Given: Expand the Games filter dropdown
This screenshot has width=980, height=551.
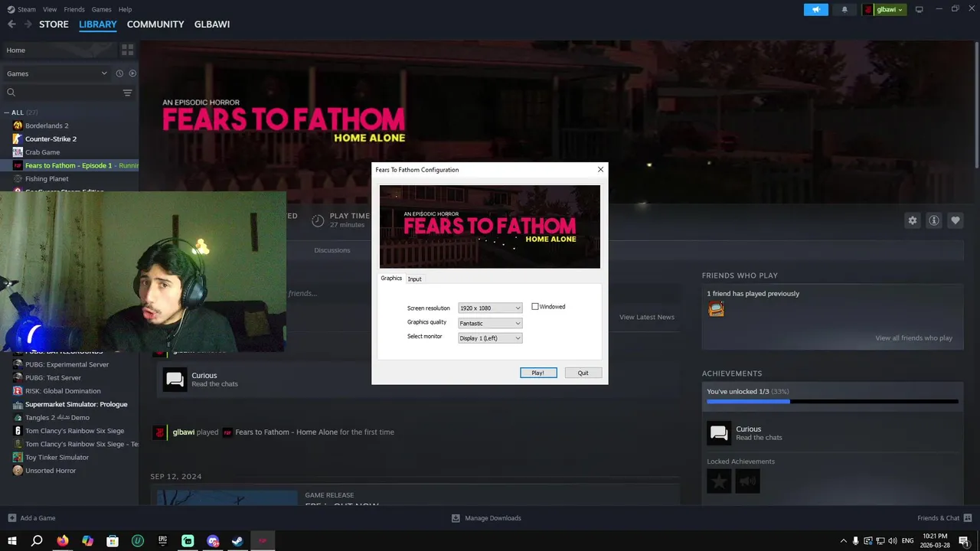Looking at the screenshot, I should 57,73.
